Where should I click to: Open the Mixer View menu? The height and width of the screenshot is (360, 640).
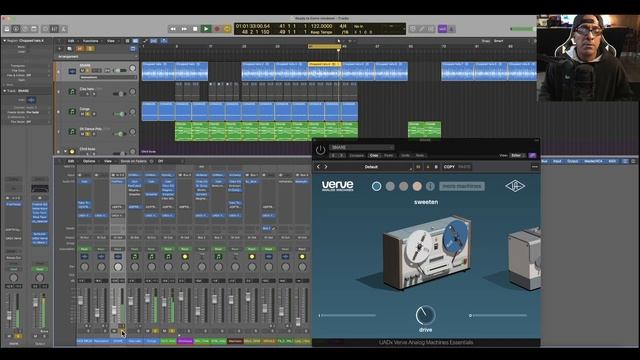pos(107,161)
